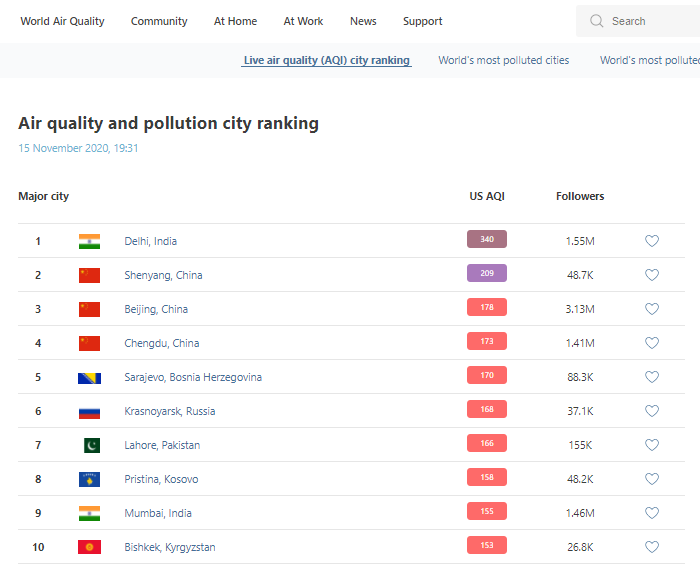Click the India flag beside Delhi

click(x=89, y=241)
